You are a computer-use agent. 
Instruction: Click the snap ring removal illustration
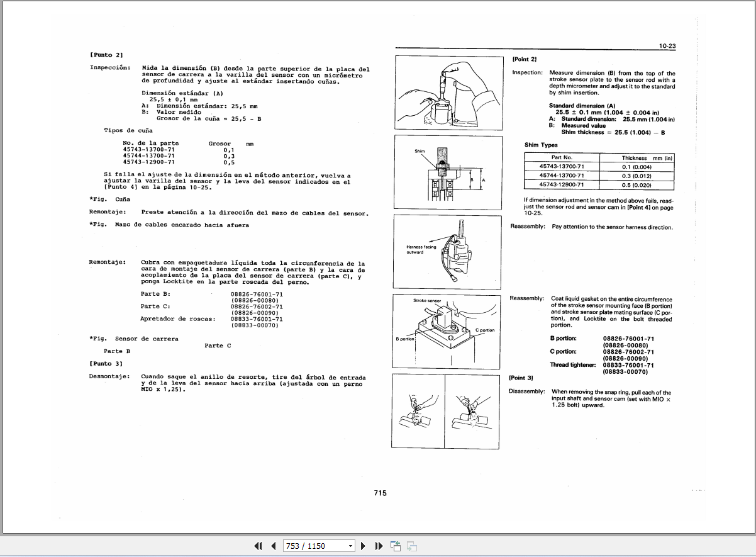pyautogui.click(x=445, y=411)
